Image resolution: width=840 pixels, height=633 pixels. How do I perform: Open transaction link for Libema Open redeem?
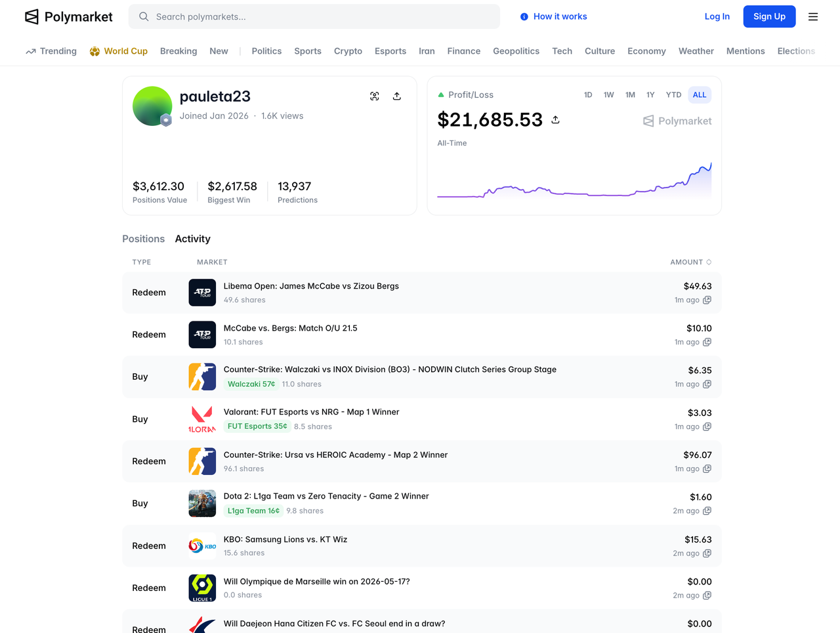pyautogui.click(x=707, y=300)
